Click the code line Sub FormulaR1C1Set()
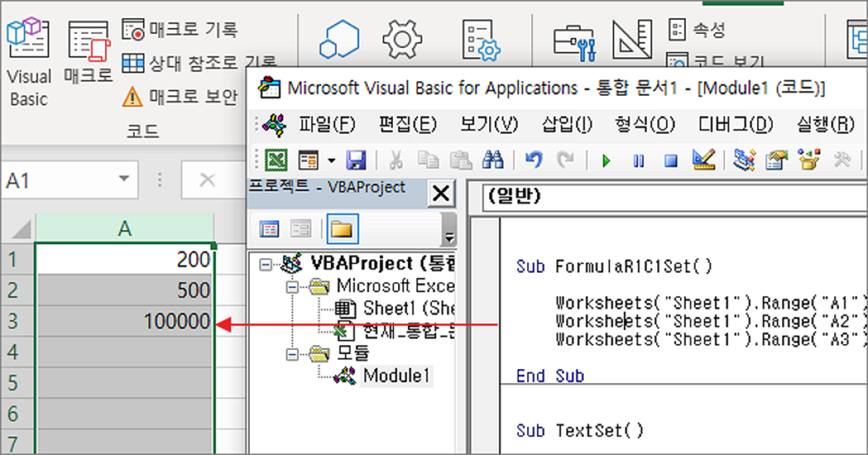The height and width of the screenshot is (455, 868). pos(615,266)
